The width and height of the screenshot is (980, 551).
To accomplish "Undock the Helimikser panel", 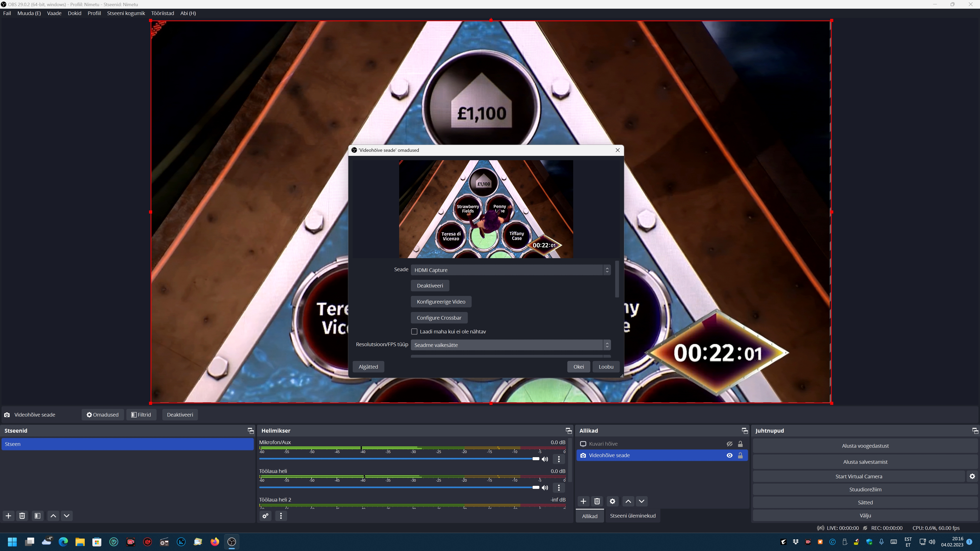I will pyautogui.click(x=568, y=430).
